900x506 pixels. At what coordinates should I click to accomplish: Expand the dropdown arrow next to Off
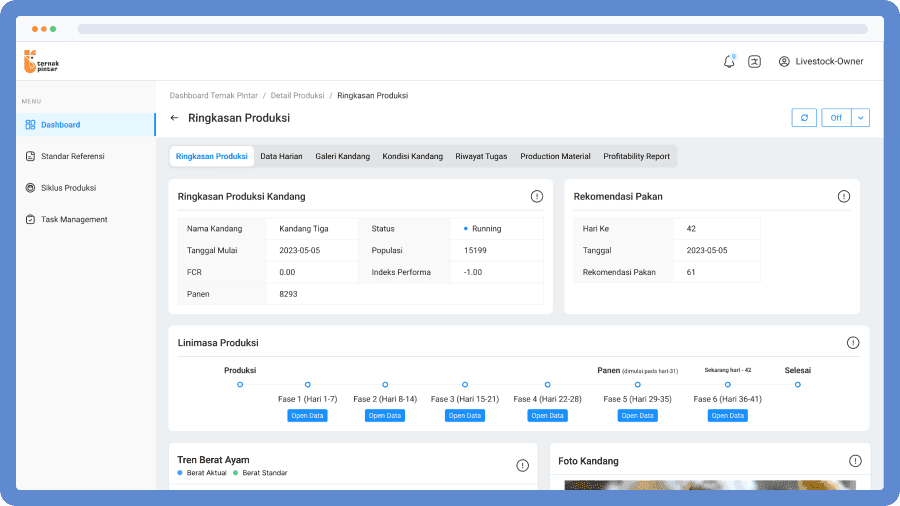click(x=860, y=118)
